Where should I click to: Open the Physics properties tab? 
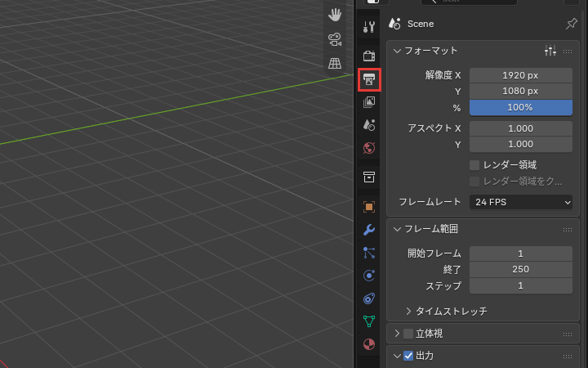coord(369,276)
